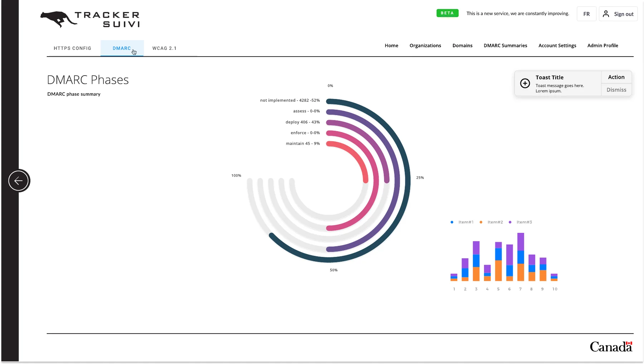Click the Sign out button
Image resolution: width=644 pixels, height=364 pixels.
pos(618,14)
